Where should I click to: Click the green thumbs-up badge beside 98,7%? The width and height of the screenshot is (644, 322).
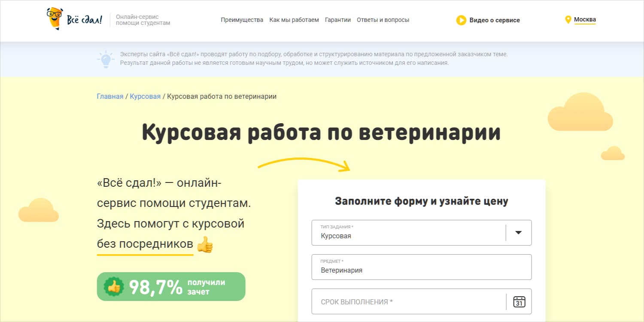pos(114,287)
